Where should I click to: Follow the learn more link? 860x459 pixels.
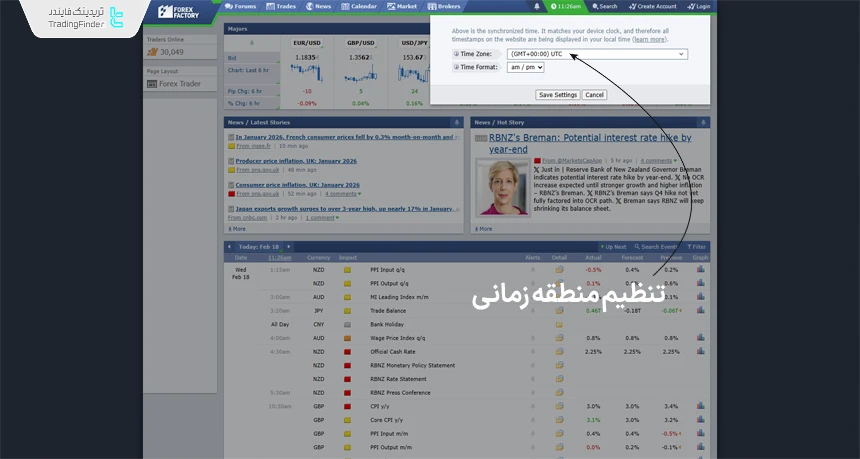(x=650, y=39)
